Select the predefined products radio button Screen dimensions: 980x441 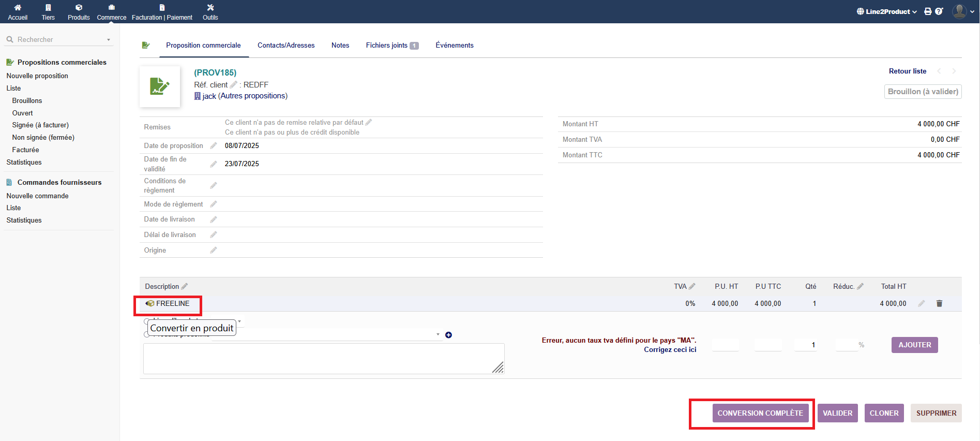(147, 334)
